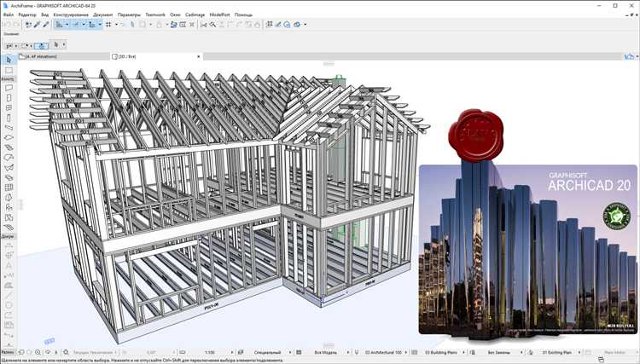The width and height of the screenshot is (640, 364).
Task: Open the Помощь menu
Action: (243, 14)
